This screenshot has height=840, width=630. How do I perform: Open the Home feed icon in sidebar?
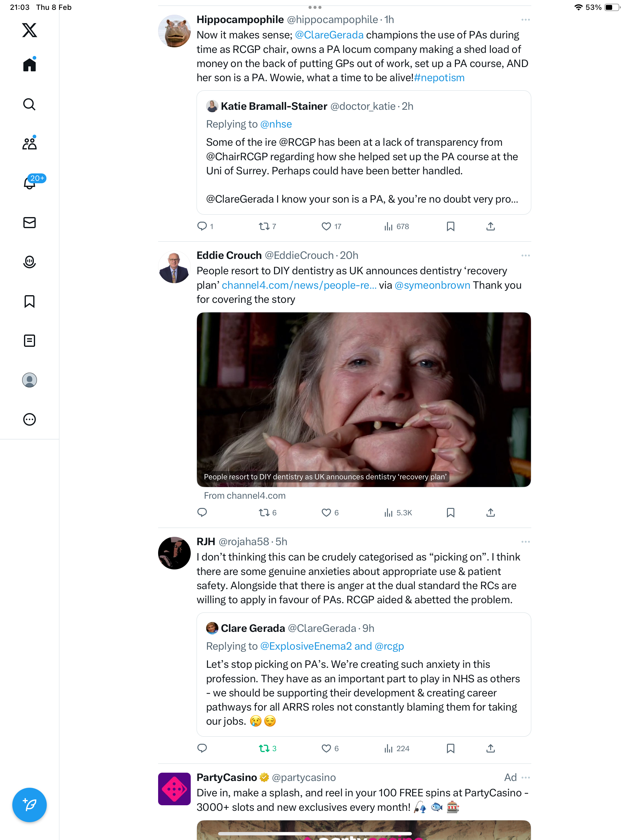[x=29, y=65]
